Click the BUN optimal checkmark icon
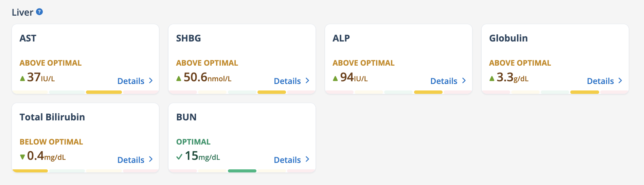644x185 pixels. 179,157
